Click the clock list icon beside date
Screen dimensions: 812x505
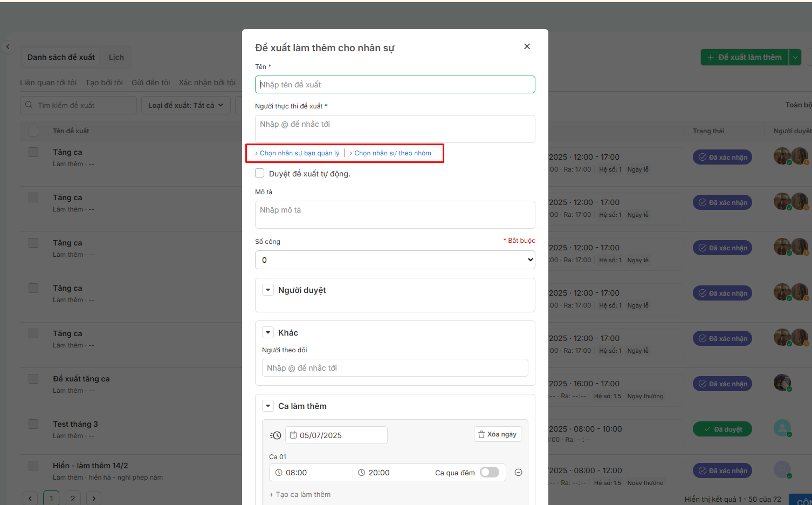tap(276, 435)
